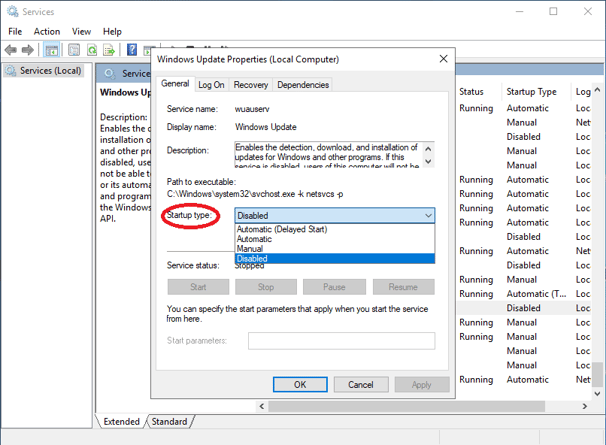This screenshot has height=445, width=606.
Task: Go to the Dependencies tab
Action: coord(302,85)
